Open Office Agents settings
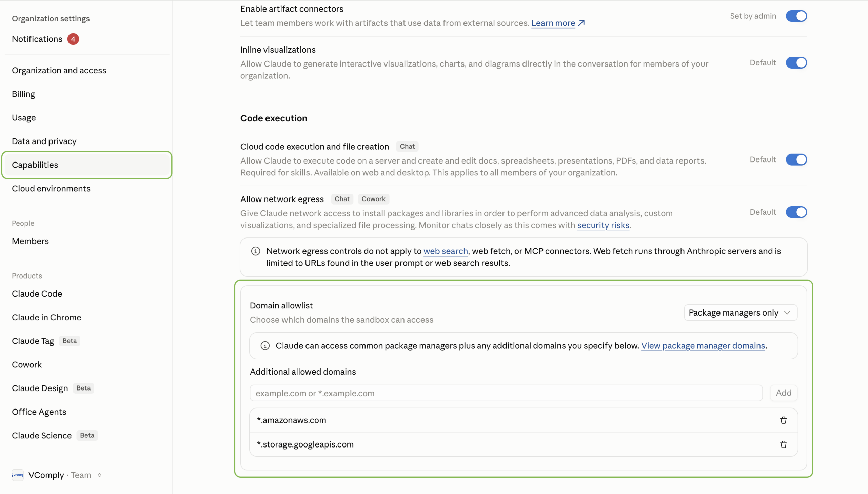Screen dimensions: 868x494 pyautogui.click(x=87, y=412)
